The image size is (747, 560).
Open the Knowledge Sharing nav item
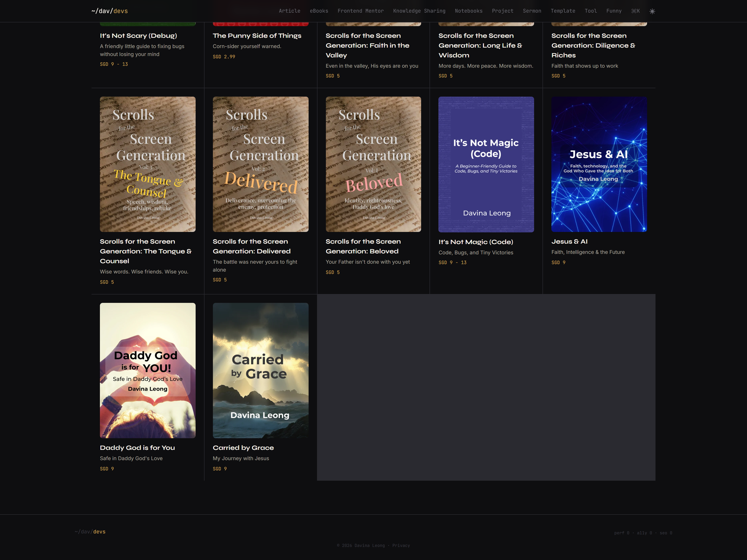419,11
